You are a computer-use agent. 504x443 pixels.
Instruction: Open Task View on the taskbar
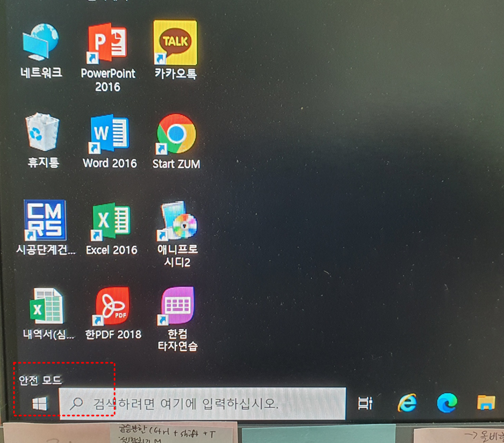pos(365,403)
